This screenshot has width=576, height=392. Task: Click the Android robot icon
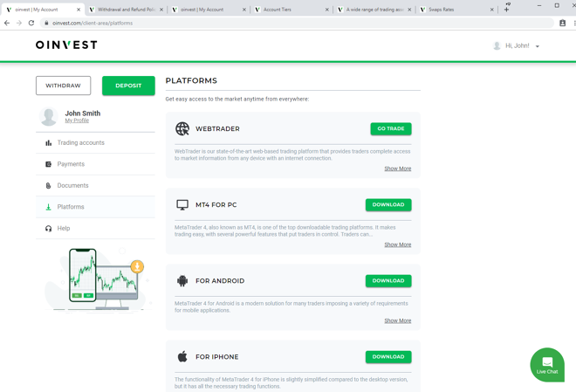pos(182,281)
